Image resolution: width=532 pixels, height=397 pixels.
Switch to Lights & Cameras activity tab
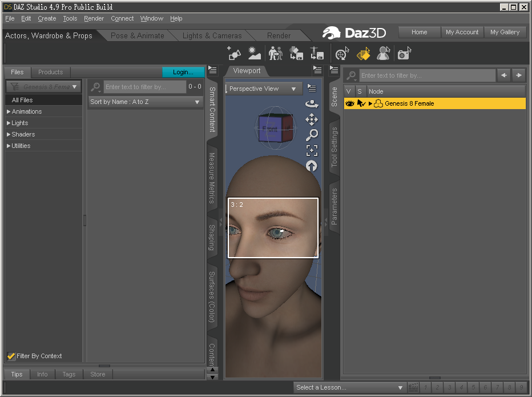click(x=212, y=35)
